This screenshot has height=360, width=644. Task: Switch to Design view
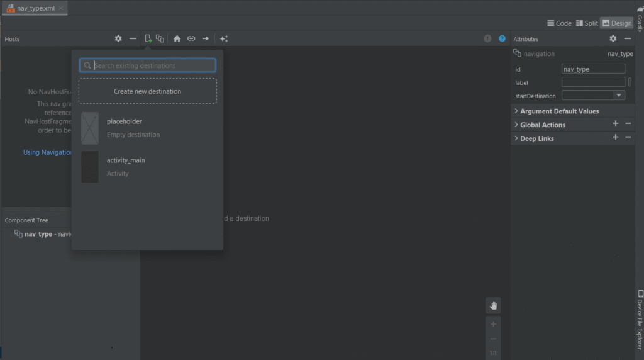[617, 23]
